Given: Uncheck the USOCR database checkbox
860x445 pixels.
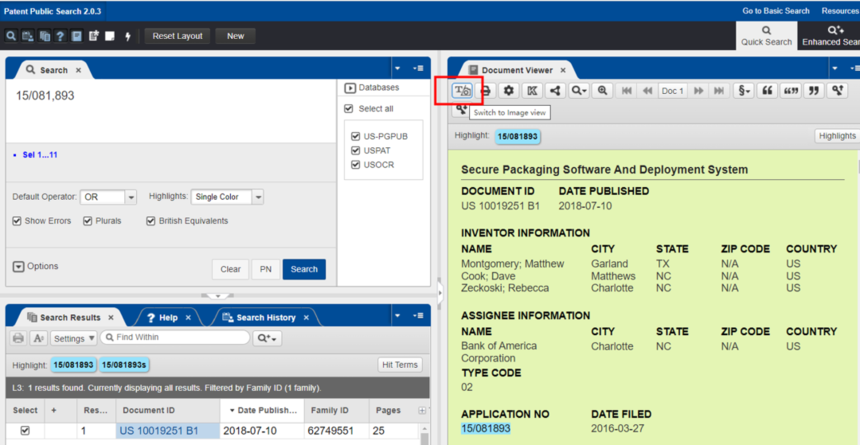Looking at the screenshot, I should [354, 165].
